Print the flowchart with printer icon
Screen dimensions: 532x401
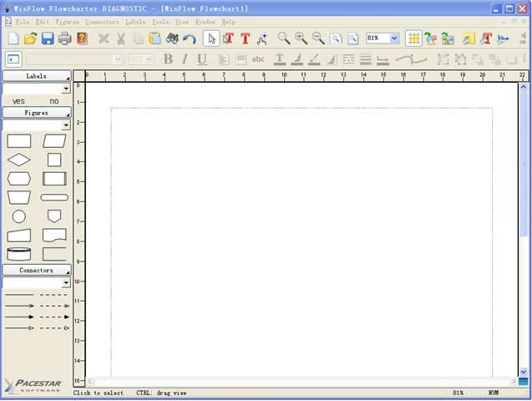pos(64,38)
